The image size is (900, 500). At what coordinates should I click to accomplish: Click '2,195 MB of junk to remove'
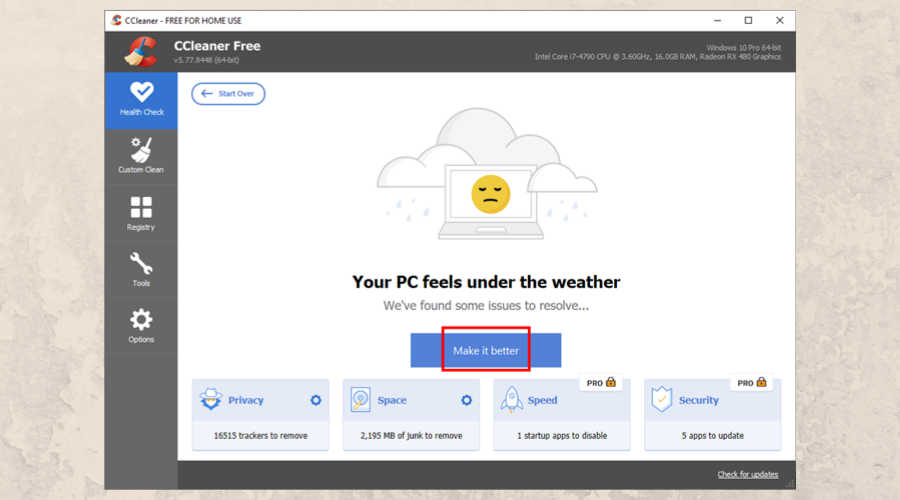(x=411, y=436)
